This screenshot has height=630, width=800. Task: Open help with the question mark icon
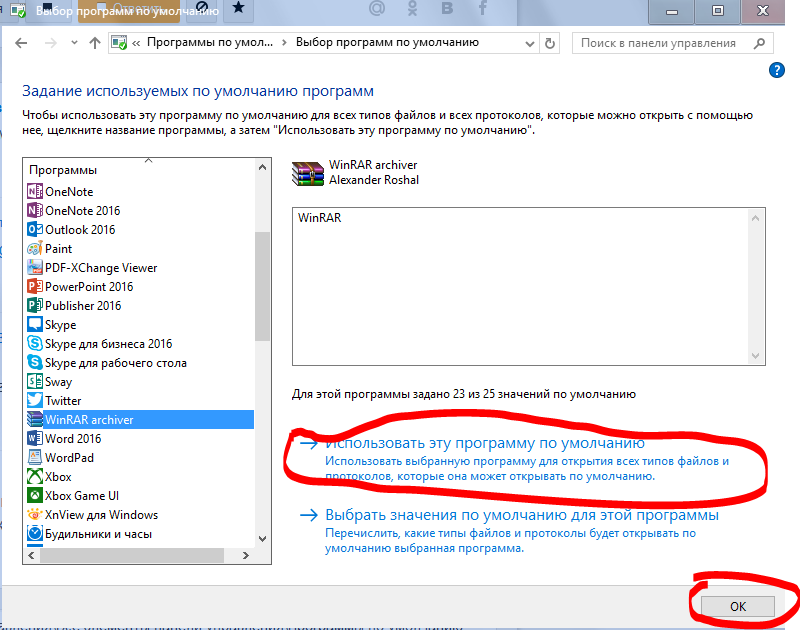coord(777,70)
